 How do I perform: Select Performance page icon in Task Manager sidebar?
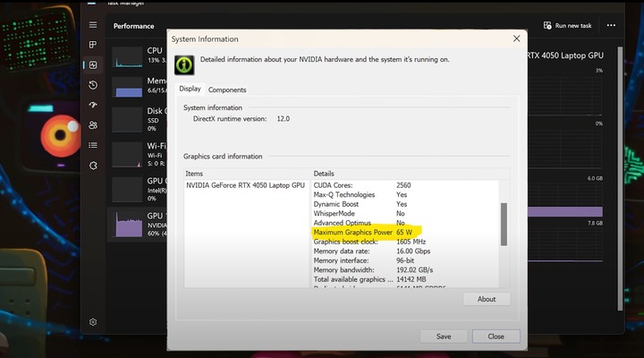point(93,65)
